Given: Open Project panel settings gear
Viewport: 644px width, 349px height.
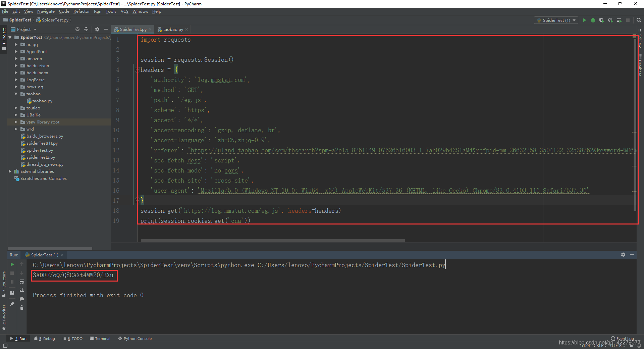Looking at the screenshot, I should (x=97, y=29).
